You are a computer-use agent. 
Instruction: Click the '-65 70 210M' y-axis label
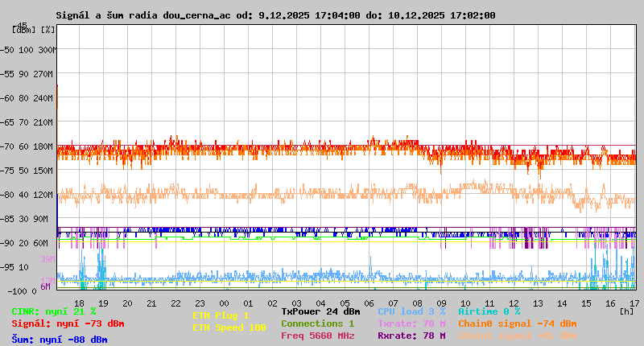tap(27, 122)
